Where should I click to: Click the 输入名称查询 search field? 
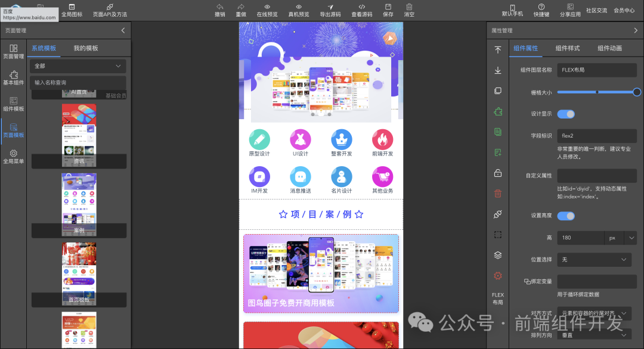click(78, 82)
